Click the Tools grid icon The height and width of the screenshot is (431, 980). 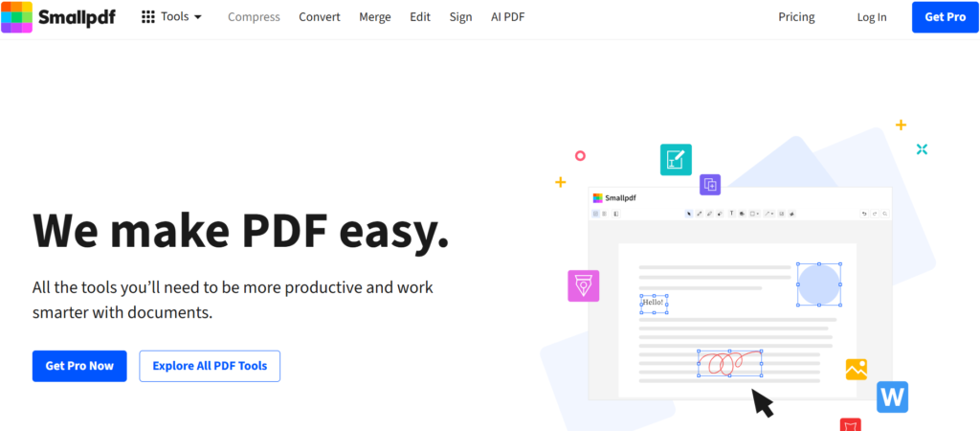pyautogui.click(x=148, y=17)
